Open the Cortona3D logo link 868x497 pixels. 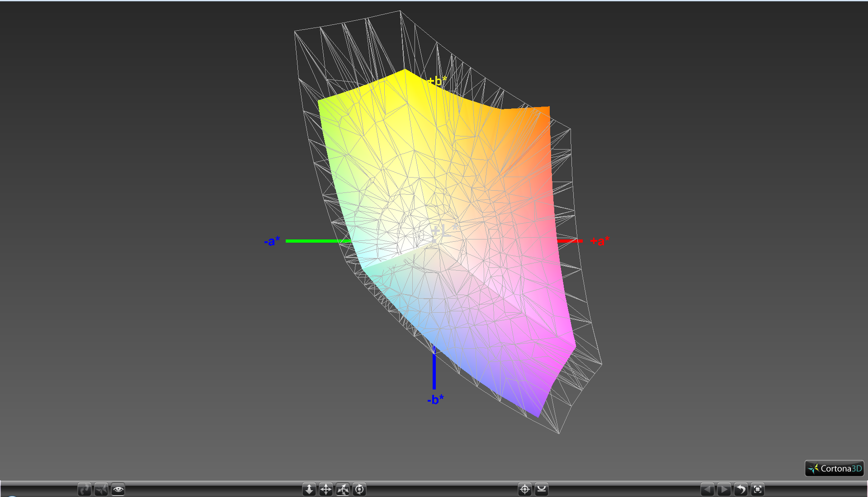tap(835, 469)
